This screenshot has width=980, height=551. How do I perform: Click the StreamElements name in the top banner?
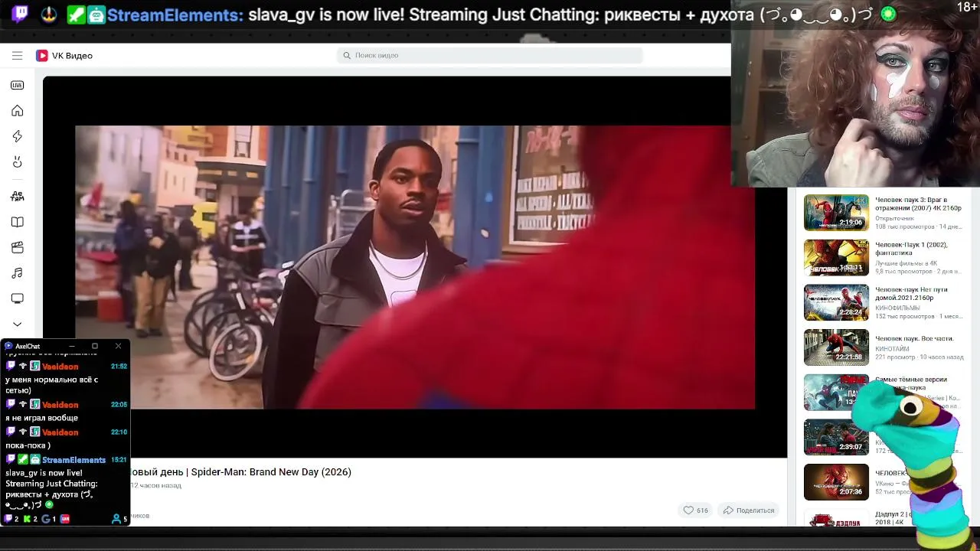[175, 15]
